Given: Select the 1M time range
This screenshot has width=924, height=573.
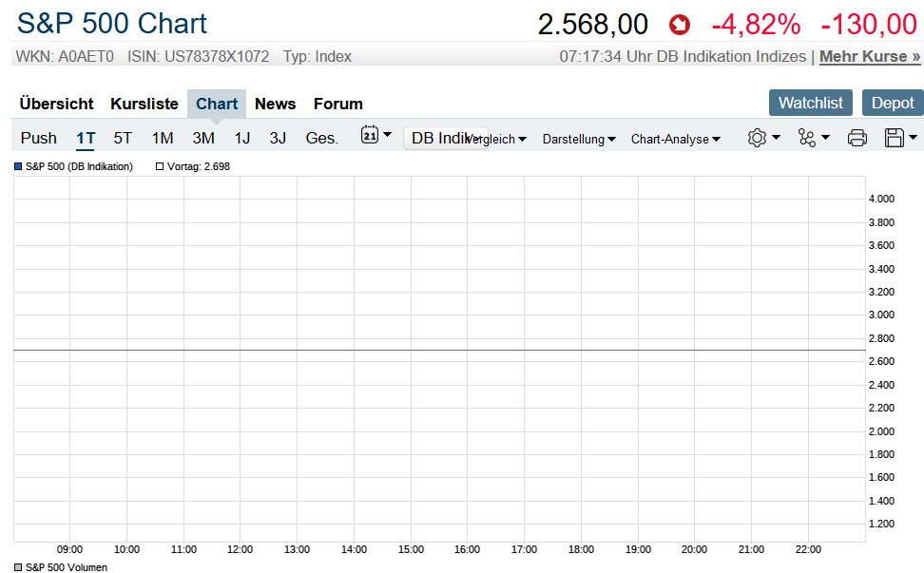Looking at the screenshot, I should tap(163, 138).
